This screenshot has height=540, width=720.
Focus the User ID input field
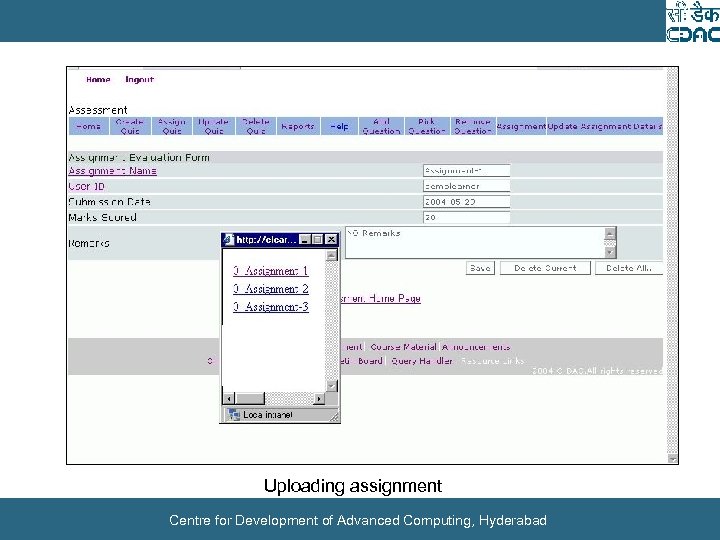tap(466, 186)
